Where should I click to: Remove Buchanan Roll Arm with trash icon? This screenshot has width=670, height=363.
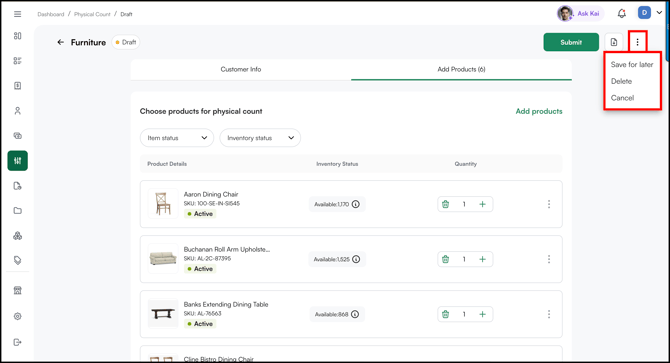click(x=445, y=259)
